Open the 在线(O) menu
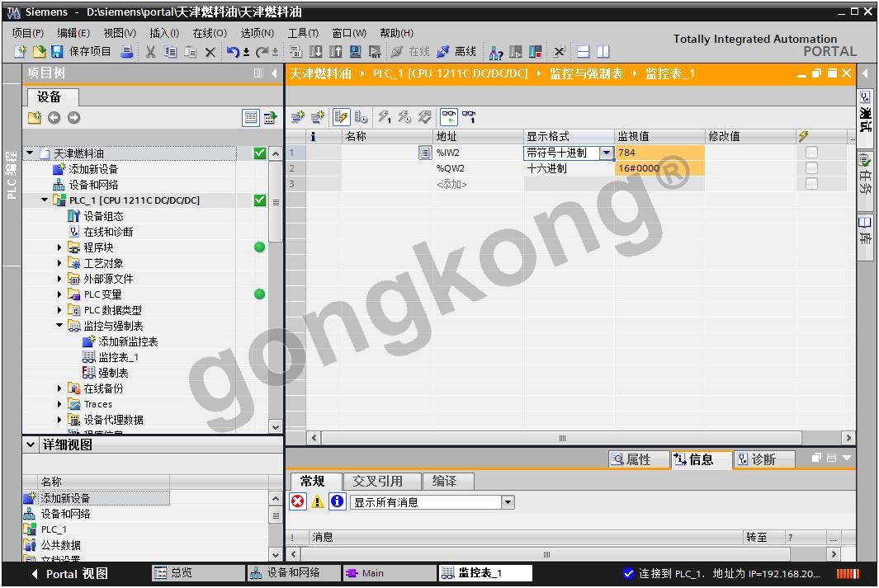The height and width of the screenshot is (588, 879). click(210, 33)
